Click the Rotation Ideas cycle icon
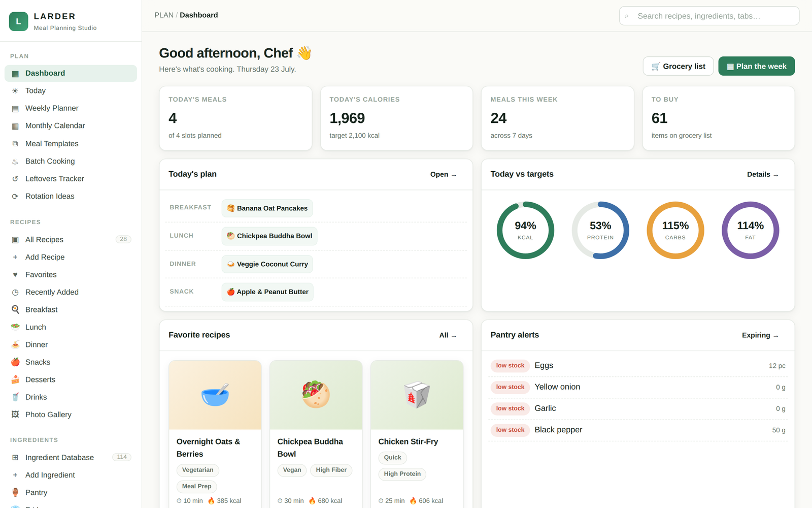 pos(15,197)
